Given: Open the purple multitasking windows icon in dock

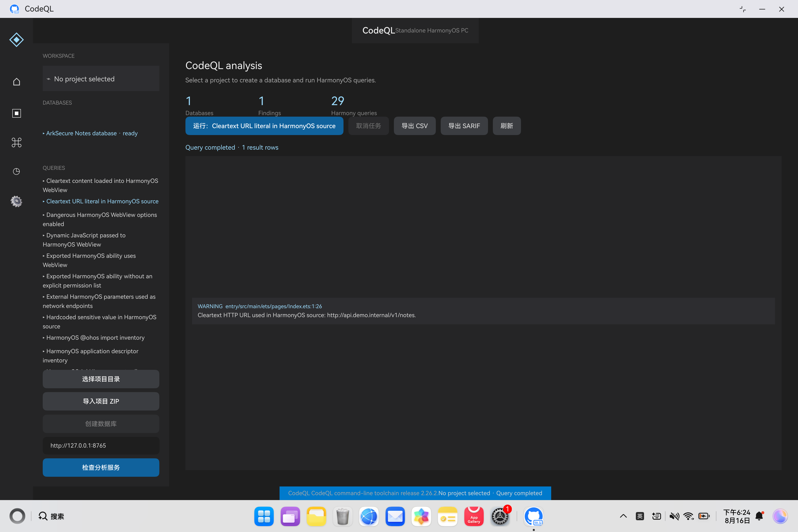Looking at the screenshot, I should tap(290, 516).
